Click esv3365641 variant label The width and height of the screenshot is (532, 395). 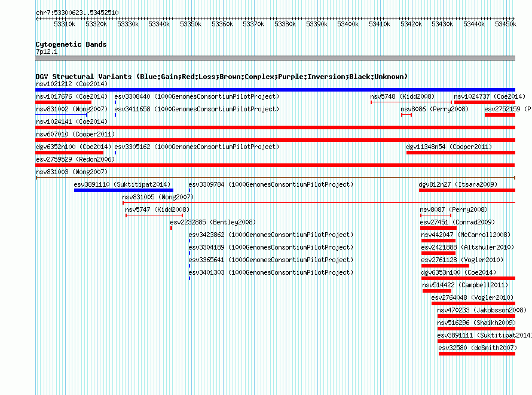[x=271, y=260]
